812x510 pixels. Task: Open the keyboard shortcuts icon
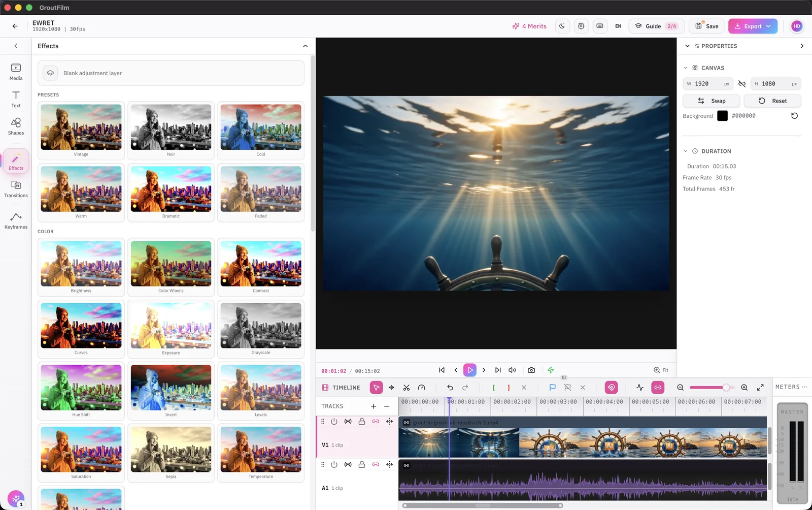[600, 26]
